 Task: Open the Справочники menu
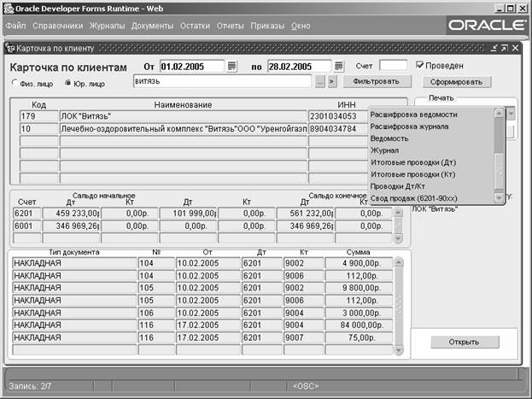pos(57,26)
